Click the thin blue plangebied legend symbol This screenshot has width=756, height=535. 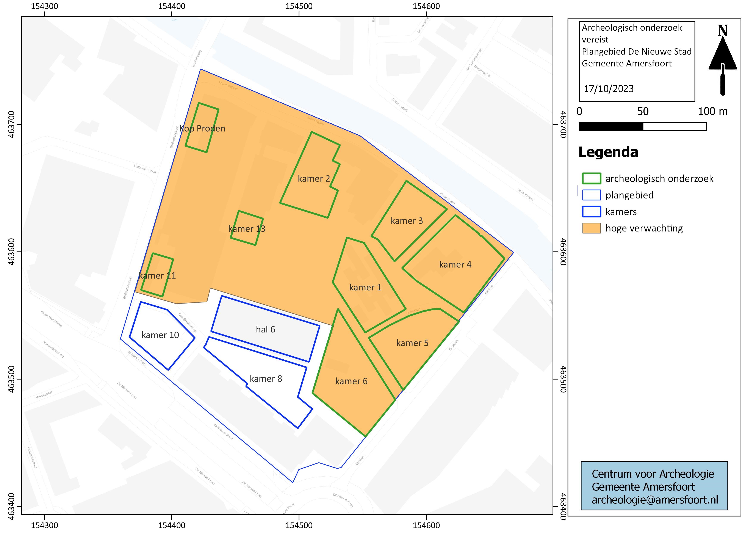click(591, 195)
